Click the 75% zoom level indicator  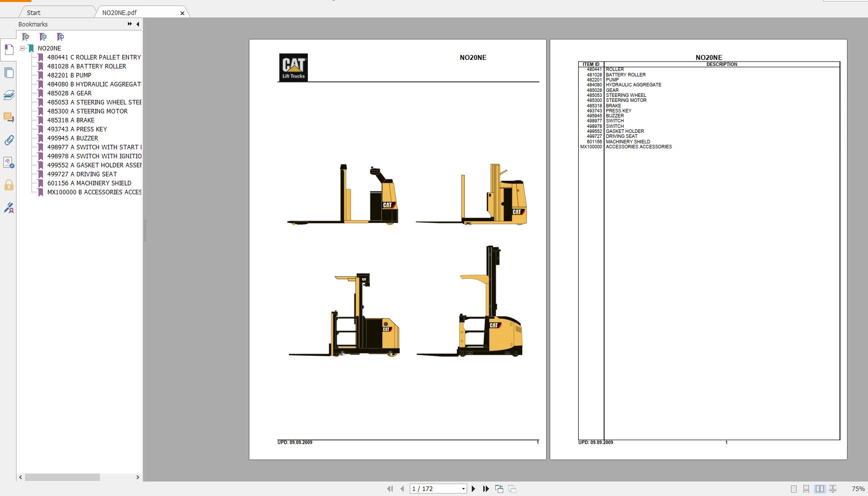pos(858,489)
